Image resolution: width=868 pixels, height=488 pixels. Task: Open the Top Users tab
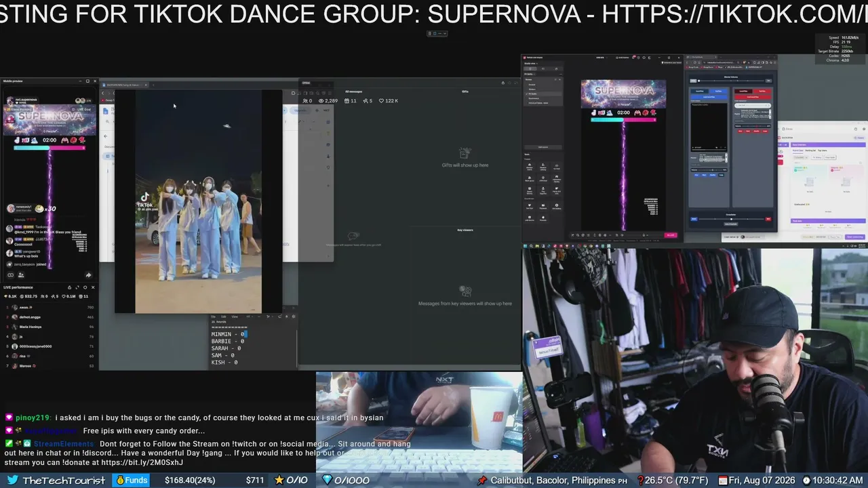(x=822, y=150)
